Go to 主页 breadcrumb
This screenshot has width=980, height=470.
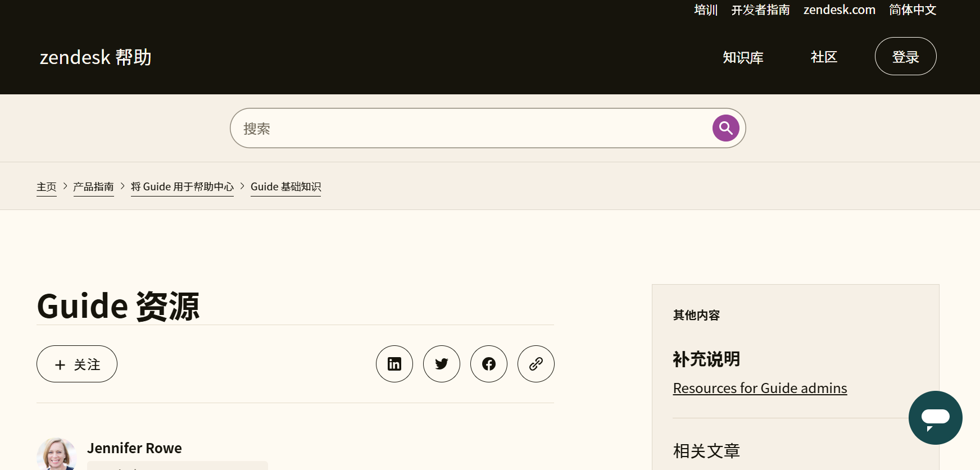pos(47,187)
